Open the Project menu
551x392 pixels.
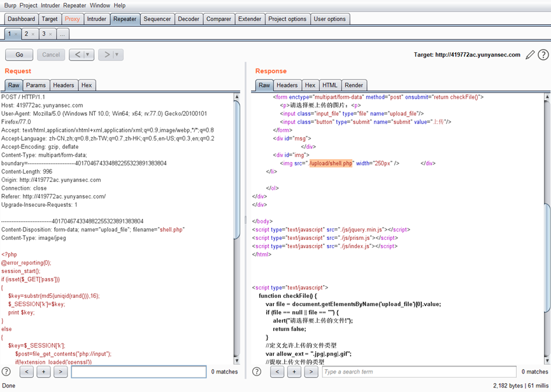tap(29, 5)
